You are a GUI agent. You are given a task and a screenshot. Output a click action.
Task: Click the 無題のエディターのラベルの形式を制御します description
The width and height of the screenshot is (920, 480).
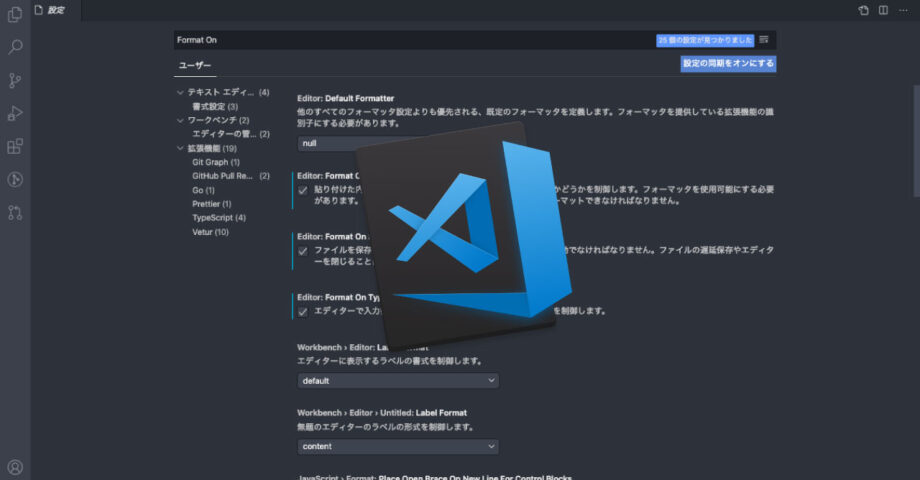click(x=385, y=427)
